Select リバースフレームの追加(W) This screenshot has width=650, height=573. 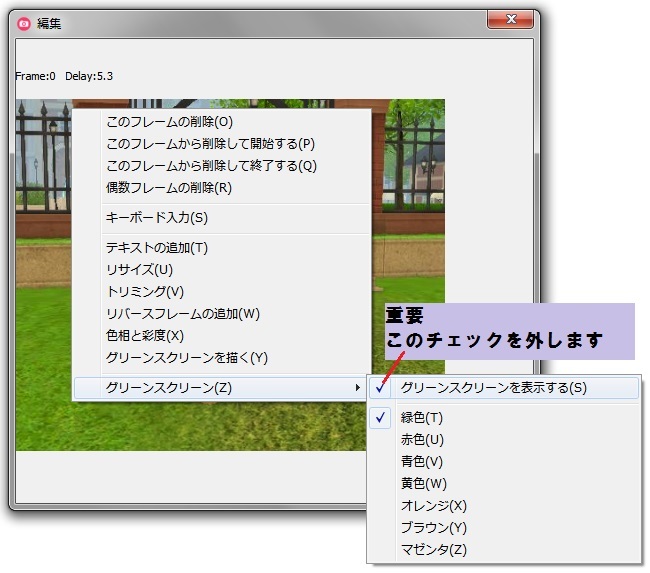(x=222, y=314)
